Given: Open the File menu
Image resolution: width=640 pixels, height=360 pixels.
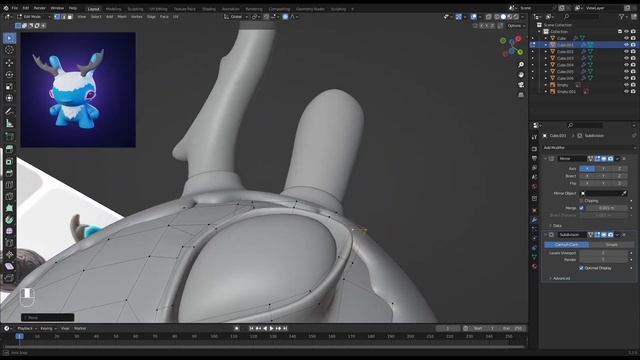Looking at the screenshot, I should click(x=15, y=8).
